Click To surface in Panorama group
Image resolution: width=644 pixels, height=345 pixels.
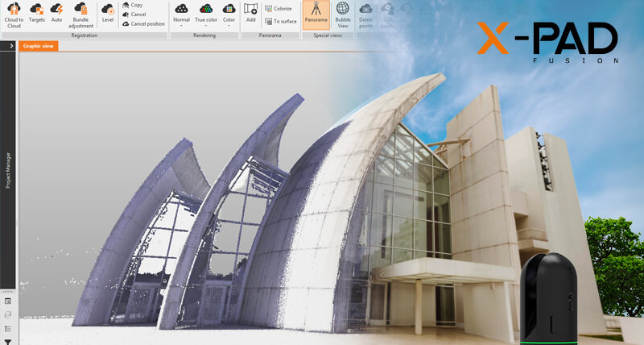(281, 22)
